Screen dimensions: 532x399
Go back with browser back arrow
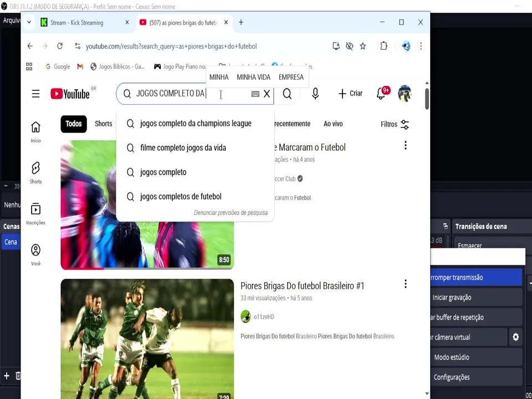pyautogui.click(x=30, y=46)
